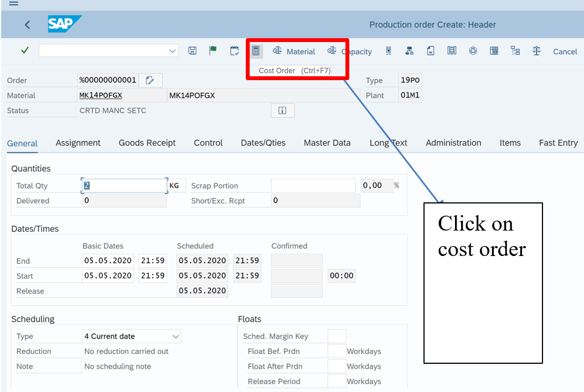
Task: Open the status information icon button
Action: pyautogui.click(x=282, y=111)
